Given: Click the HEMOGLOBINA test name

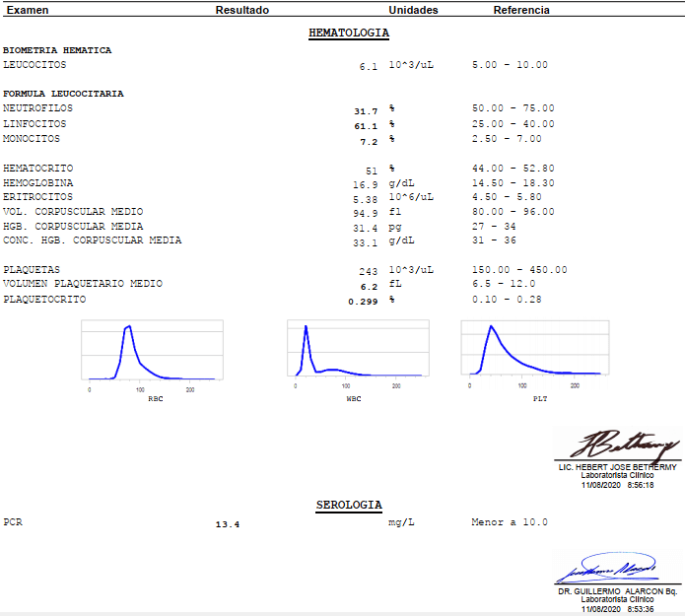Looking at the screenshot, I should 37,183.
